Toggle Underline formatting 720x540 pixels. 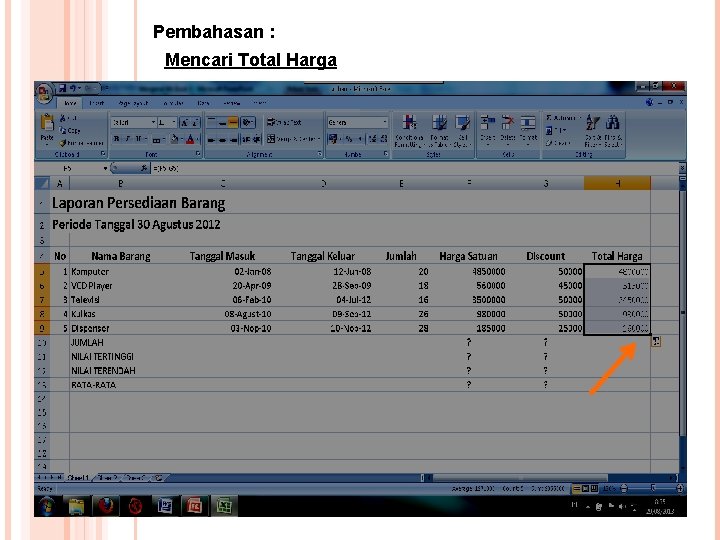(x=137, y=139)
